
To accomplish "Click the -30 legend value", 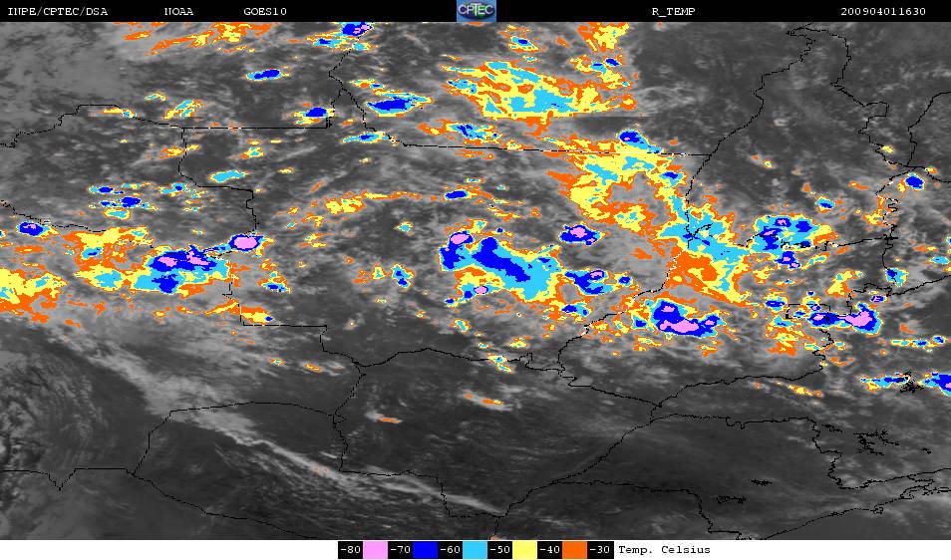I will pos(600,550).
